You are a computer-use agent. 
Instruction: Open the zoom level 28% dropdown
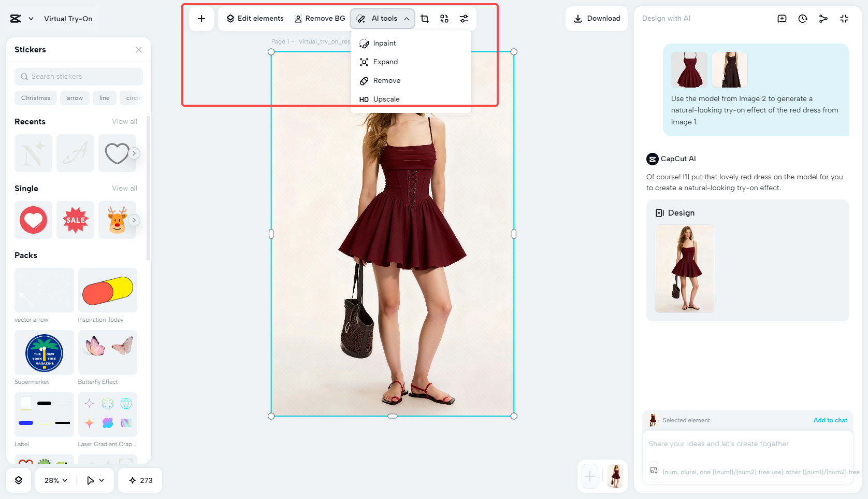tap(54, 480)
